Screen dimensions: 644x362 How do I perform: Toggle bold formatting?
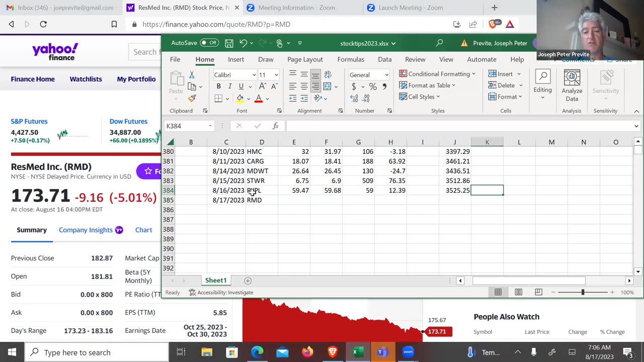pos(218,86)
